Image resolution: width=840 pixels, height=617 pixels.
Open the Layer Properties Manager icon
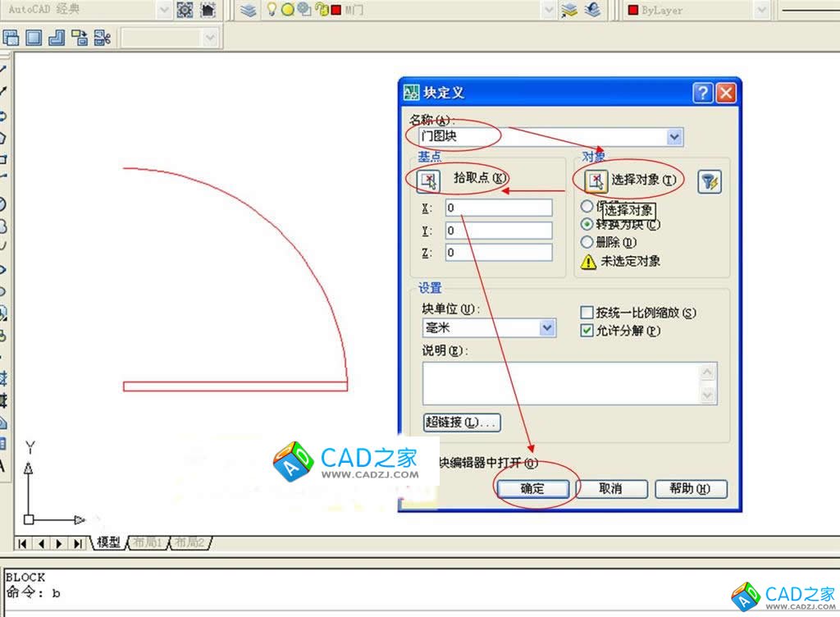pos(249,10)
